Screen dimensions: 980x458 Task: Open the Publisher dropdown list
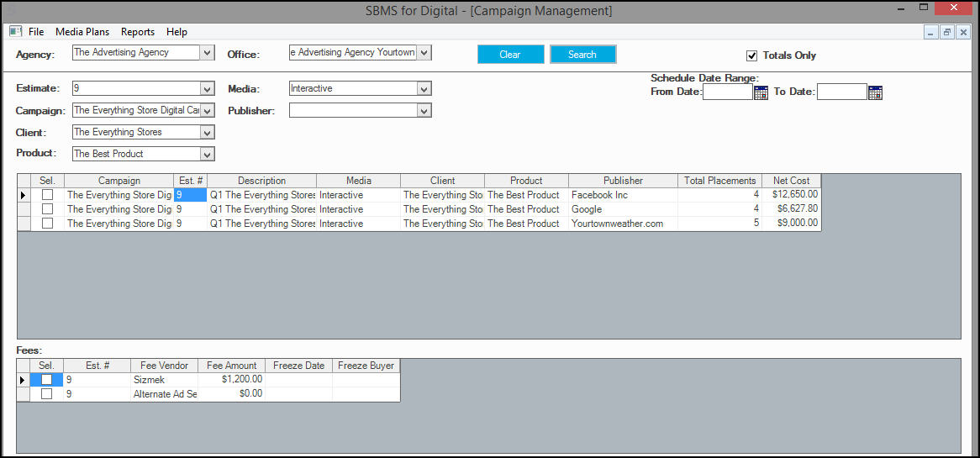424,111
